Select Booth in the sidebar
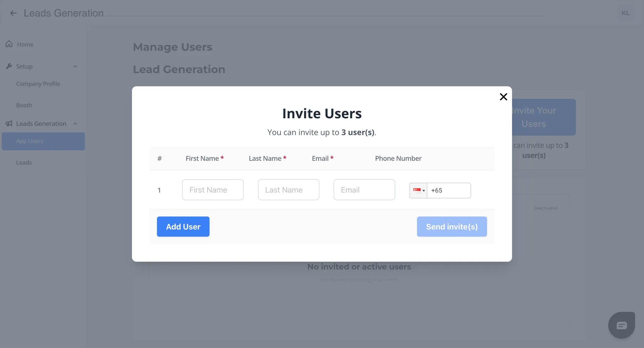Screen dimensions: 644x348 pyautogui.click(x=24, y=105)
